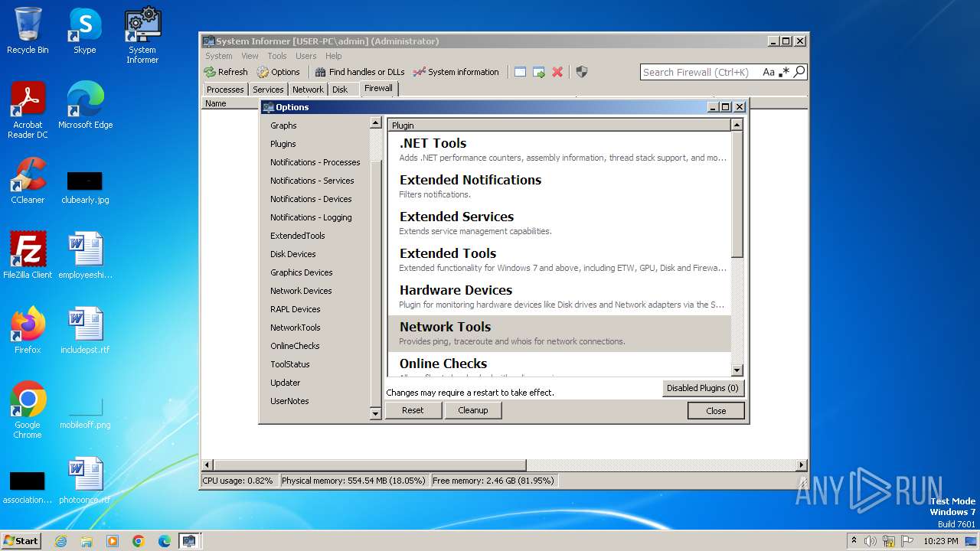The width and height of the screenshot is (980, 551).
Task: Open Options from the toolbar
Action: [x=279, y=72]
